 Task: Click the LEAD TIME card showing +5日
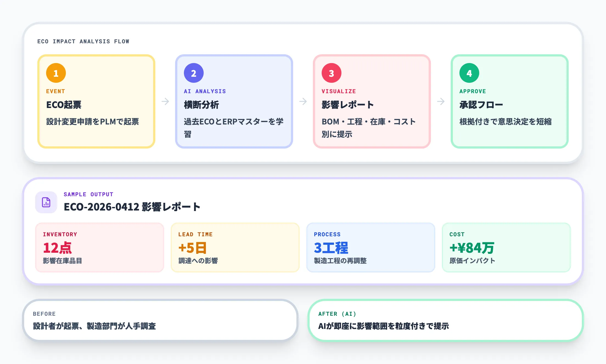click(x=235, y=247)
